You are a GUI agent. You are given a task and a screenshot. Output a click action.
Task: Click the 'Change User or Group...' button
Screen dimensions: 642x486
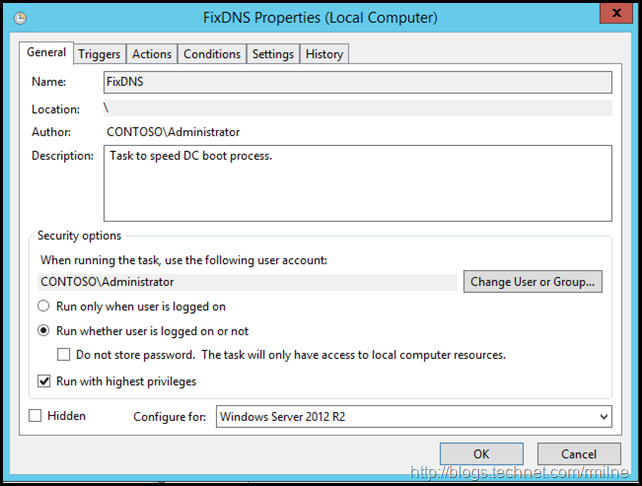tap(533, 282)
